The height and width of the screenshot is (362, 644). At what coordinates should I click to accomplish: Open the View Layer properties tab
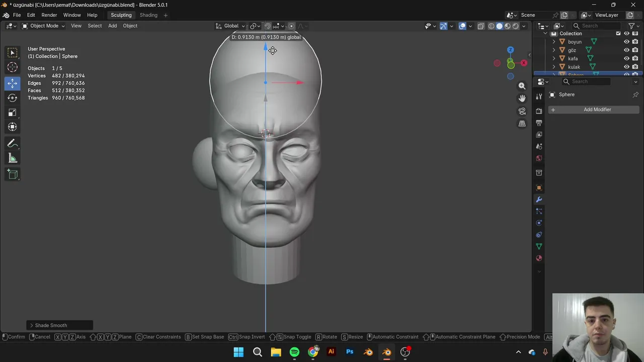click(x=539, y=135)
